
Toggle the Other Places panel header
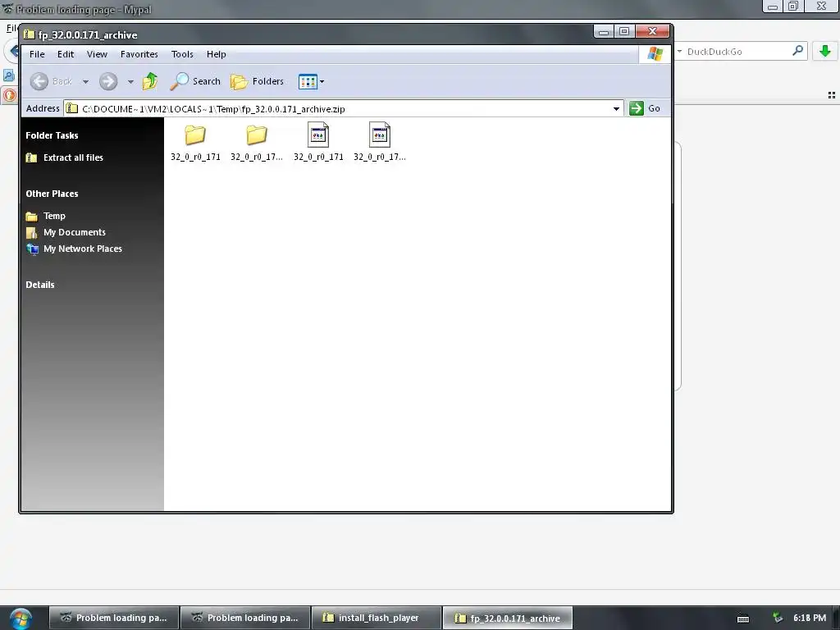52,194
